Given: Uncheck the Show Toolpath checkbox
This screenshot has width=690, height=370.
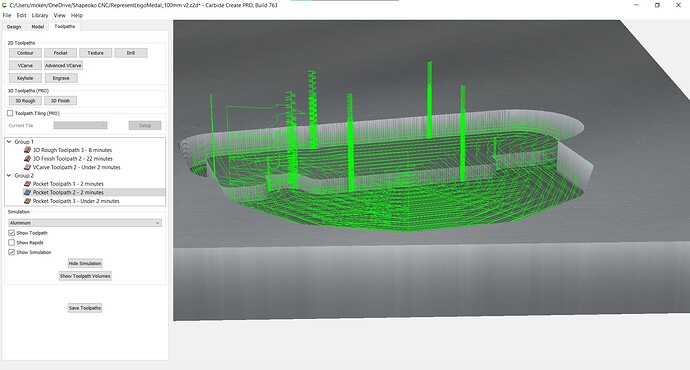Looking at the screenshot, I should pyautogui.click(x=11, y=233).
